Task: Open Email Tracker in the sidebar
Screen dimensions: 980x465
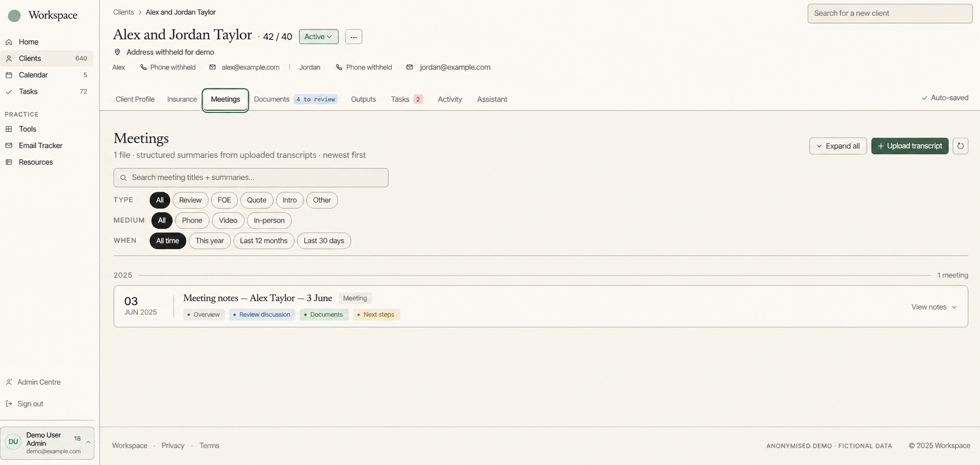Action: (40, 146)
